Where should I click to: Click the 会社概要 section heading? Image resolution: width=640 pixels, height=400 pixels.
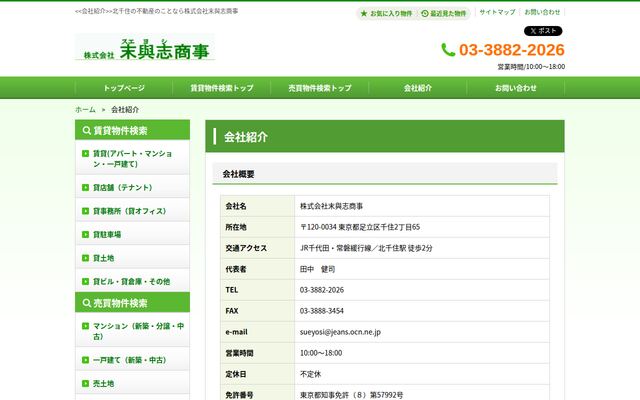tap(238, 174)
